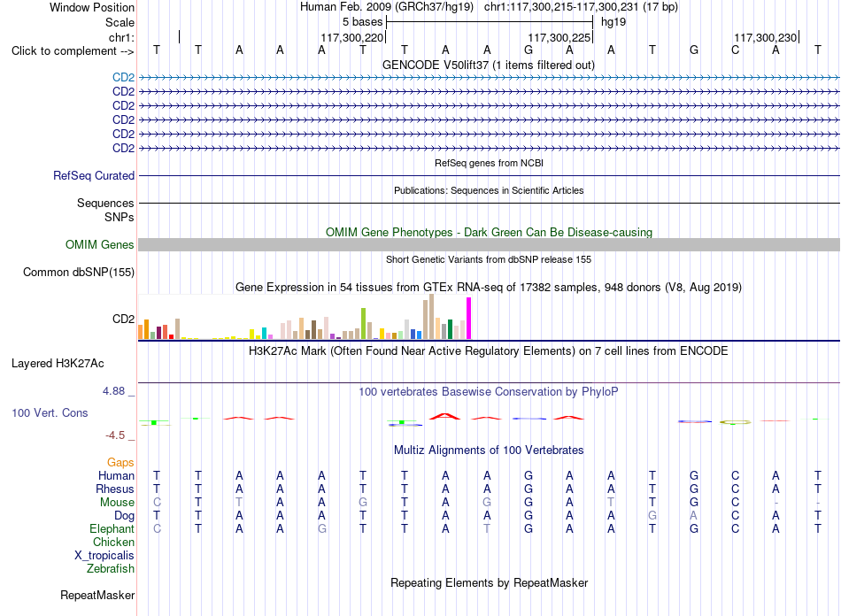The image size is (841, 616).
Task: Open the RefSeq Curated track label
Action: coord(94,175)
